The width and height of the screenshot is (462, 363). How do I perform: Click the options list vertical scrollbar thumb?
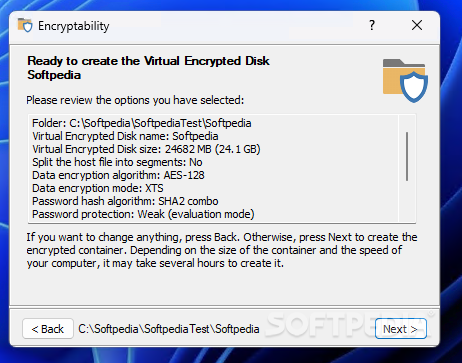407,156
